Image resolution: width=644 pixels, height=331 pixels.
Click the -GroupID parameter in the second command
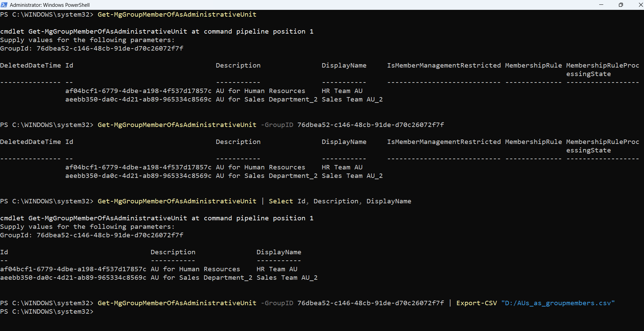(x=277, y=125)
